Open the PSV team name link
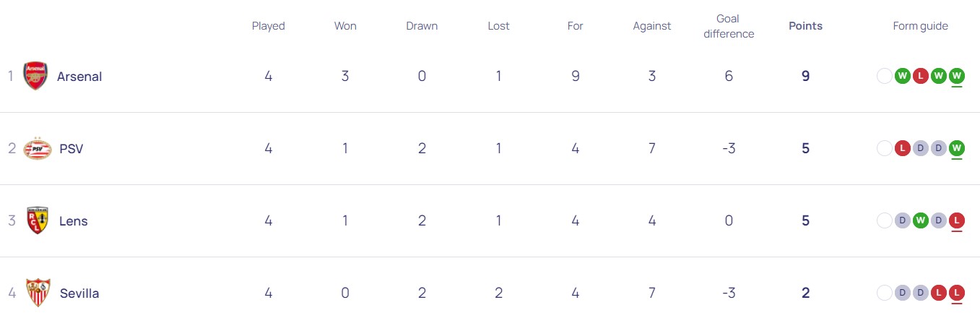 pos(71,149)
